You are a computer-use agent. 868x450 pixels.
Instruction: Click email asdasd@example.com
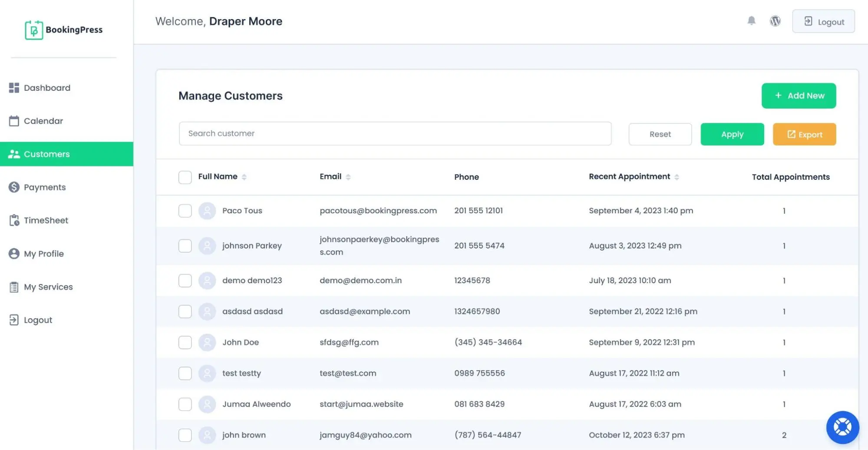(365, 311)
